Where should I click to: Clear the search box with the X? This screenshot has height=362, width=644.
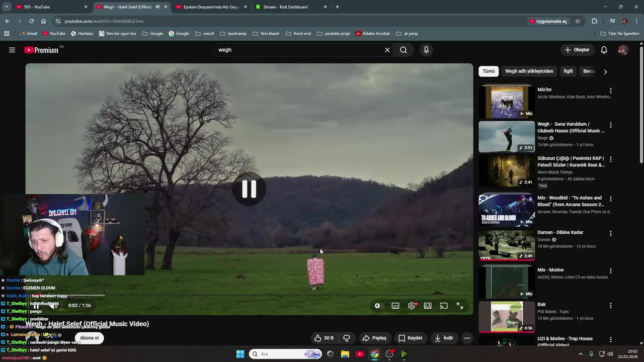coord(387,50)
